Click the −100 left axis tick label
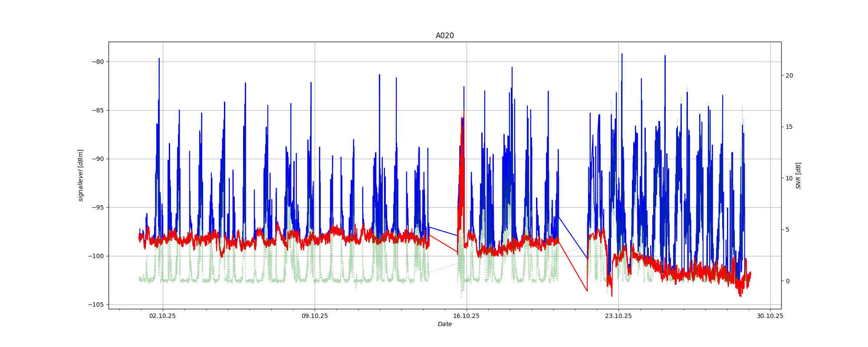 coord(97,256)
